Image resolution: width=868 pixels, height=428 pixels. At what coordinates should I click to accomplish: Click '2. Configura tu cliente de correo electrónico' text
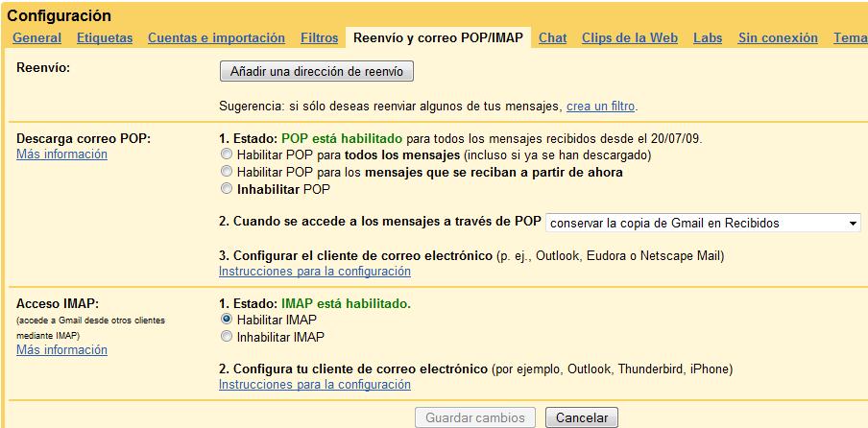point(353,369)
